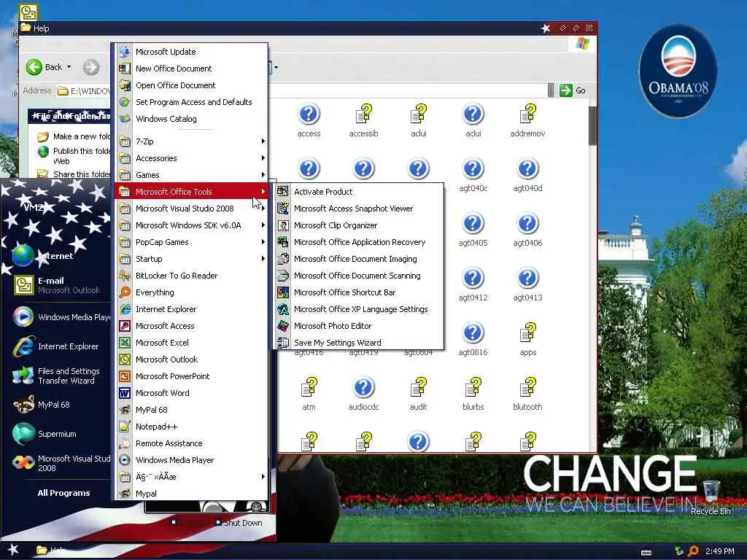Expand Microsoft Visual Studio 2008 folder
Image resolution: width=747 pixels, height=560 pixels.
pos(191,208)
